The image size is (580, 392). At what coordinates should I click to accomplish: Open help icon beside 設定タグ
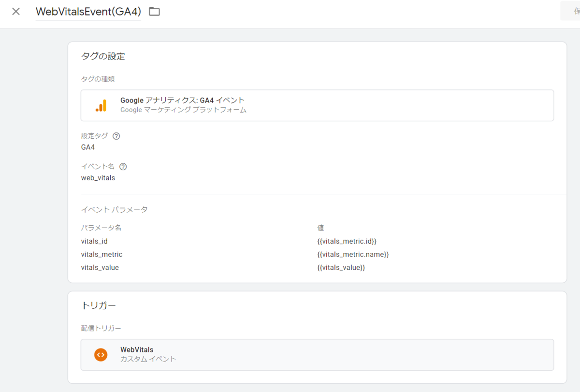coord(116,136)
